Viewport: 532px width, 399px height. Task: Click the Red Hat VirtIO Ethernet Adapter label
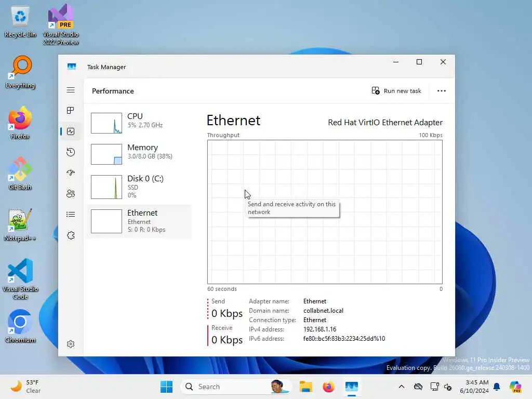tap(385, 123)
